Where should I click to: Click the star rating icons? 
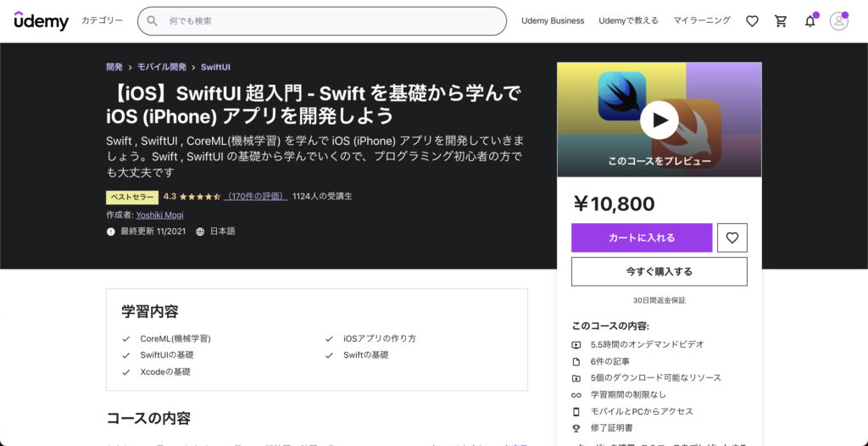pos(200,196)
